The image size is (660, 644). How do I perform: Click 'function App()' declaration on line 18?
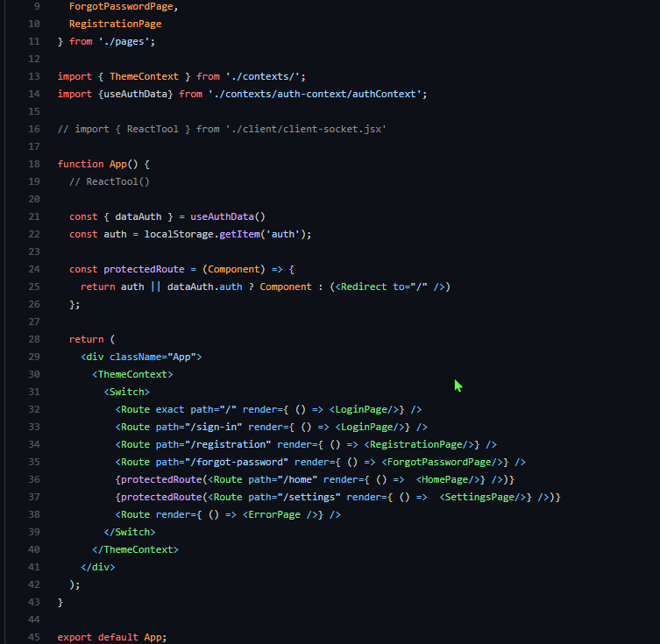click(97, 164)
